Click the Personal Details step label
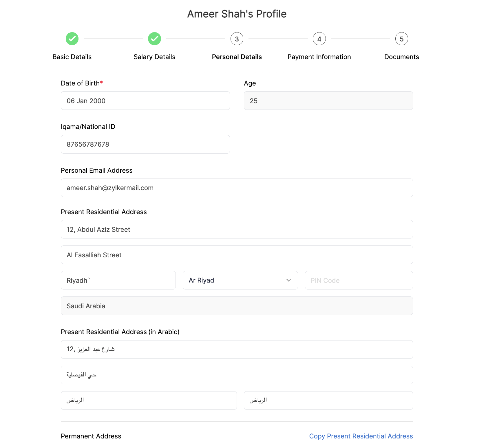This screenshot has height=448, width=497. click(237, 57)
